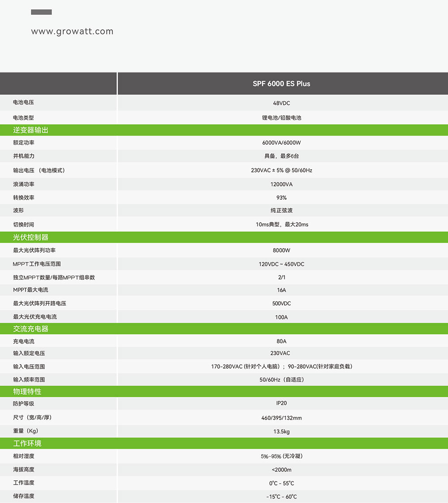This screenshot has height=503, width=448.
Task: Click the 额定功率 row label
Action: click(x=23, y=143)
